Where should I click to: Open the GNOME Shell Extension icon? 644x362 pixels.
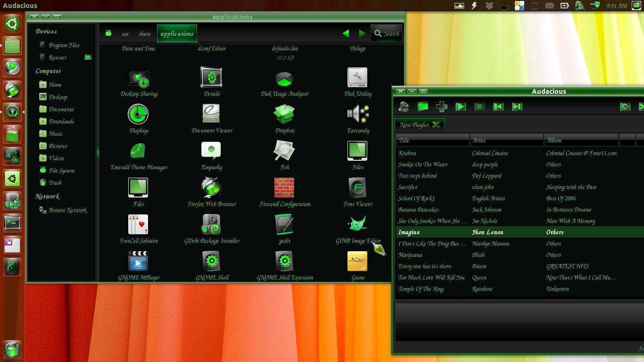284,261
